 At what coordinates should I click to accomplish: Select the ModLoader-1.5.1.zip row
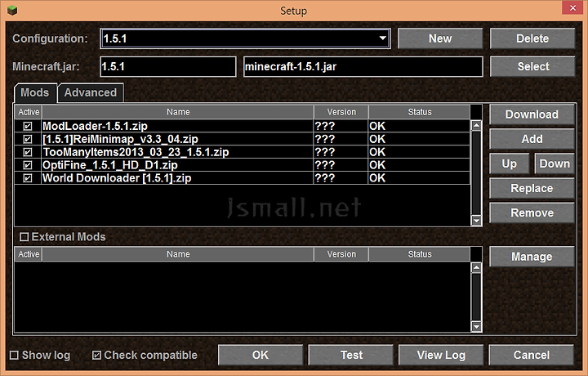[x=243, y=126]
